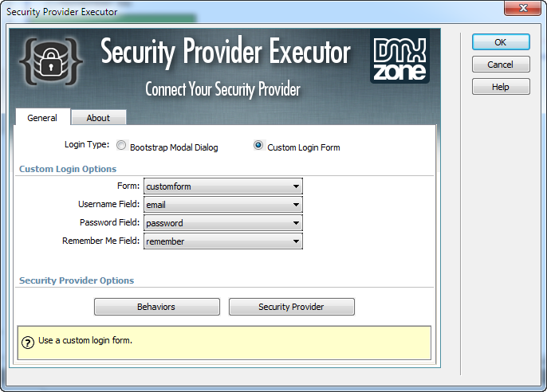Click the 'Remember Me Field:' label
The width and height of the screenshot is (547, 392).
[x=100, y=241]
